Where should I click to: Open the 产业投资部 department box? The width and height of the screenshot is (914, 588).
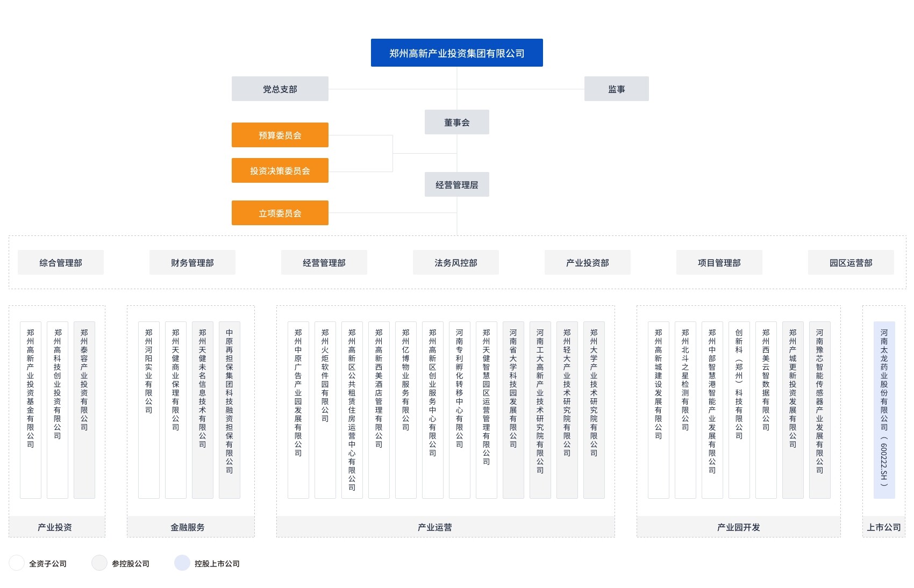587,262
